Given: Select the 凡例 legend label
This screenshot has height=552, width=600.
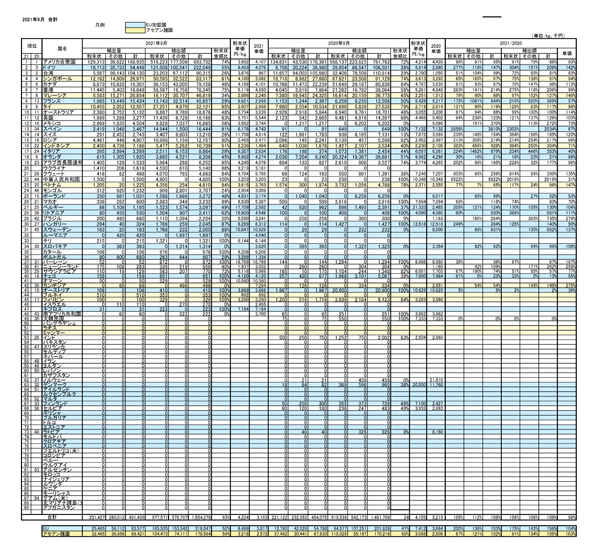Looking at the screenshot, I should (x=100, y=25).
